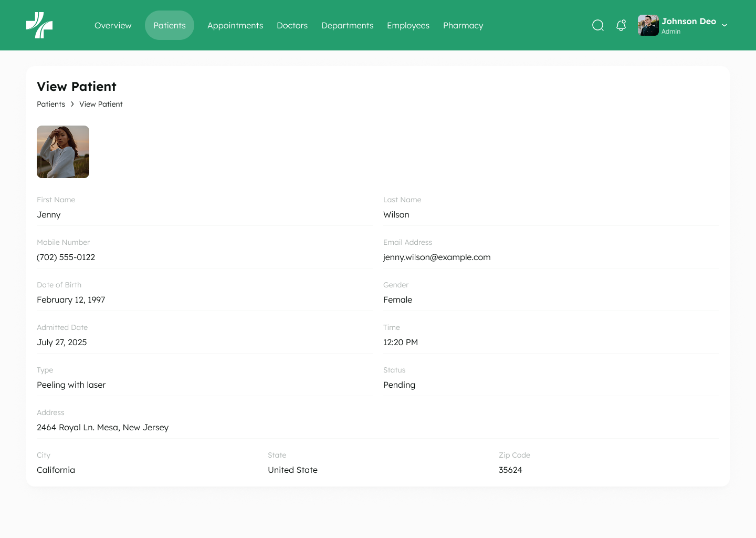Switch to the Appointments section
Image resolution: width=756 pixels, height=538 pixels.
235,25
